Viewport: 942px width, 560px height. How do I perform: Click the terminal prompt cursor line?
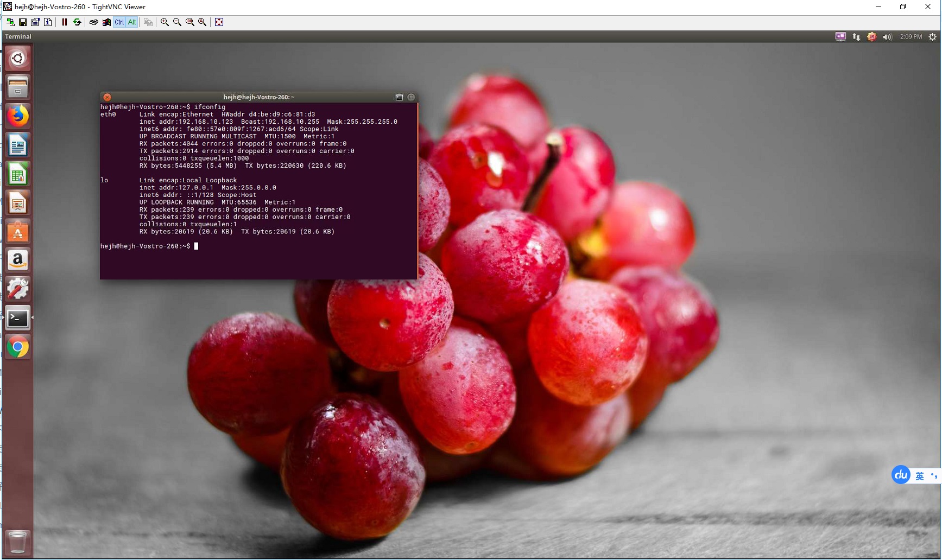click(149, 246)
